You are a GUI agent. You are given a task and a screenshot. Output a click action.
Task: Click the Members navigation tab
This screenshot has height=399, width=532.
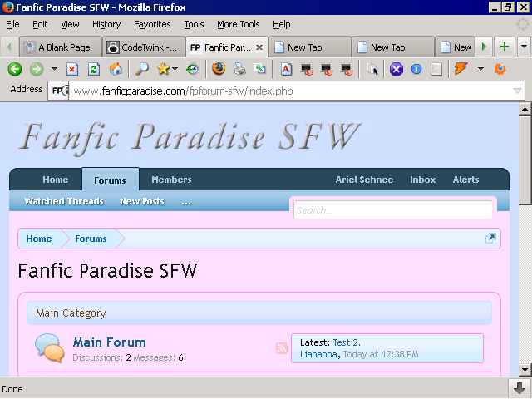pos(171,180)
